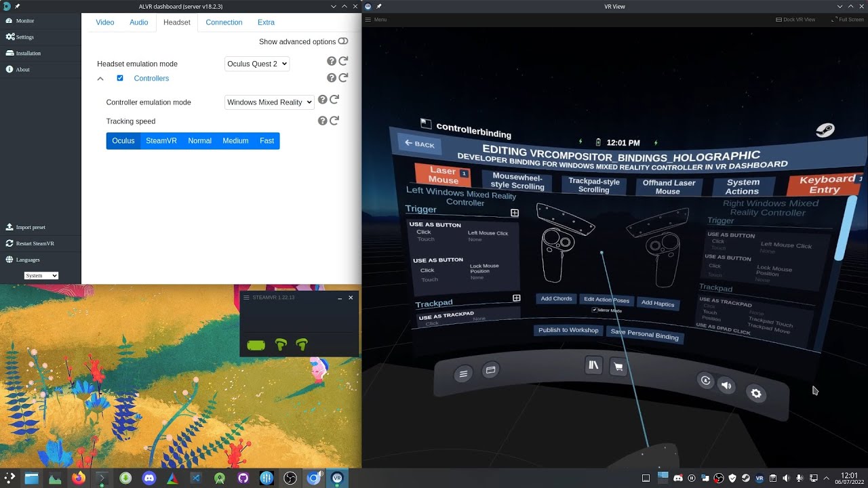This screenshot has height=488, width=868.
Task: Select Offhand Laser Mouse tab
Action: 669,186
